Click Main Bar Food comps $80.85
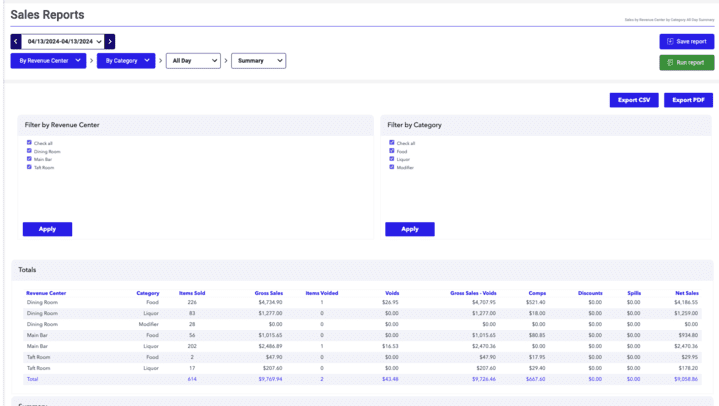The image size is (719, 406). [x=537, y=335]
